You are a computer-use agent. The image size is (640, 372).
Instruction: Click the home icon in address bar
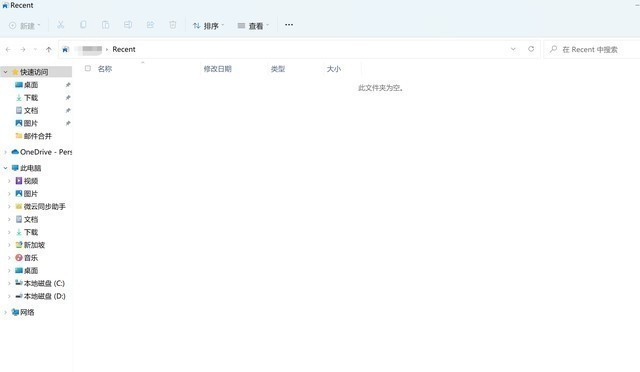[x=65, y=49]
